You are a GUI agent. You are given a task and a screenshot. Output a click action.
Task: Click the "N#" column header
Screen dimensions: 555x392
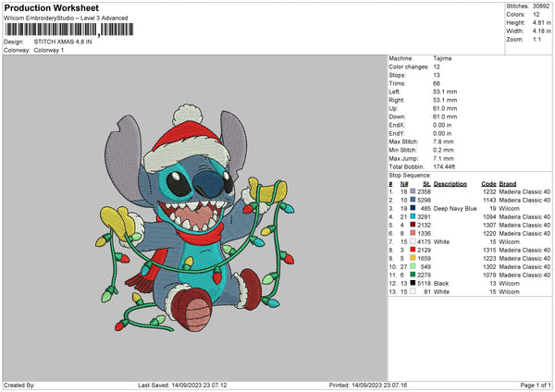[x=404, y=184]
